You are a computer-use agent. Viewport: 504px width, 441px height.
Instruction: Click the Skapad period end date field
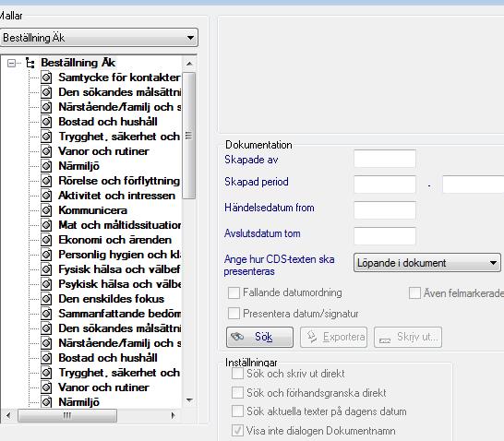pyautogui.click(x=474, y=185)
